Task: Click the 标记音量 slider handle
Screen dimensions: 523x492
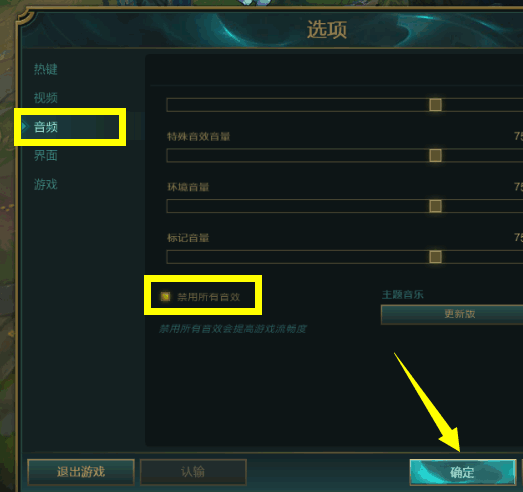Action: [435, 257]
